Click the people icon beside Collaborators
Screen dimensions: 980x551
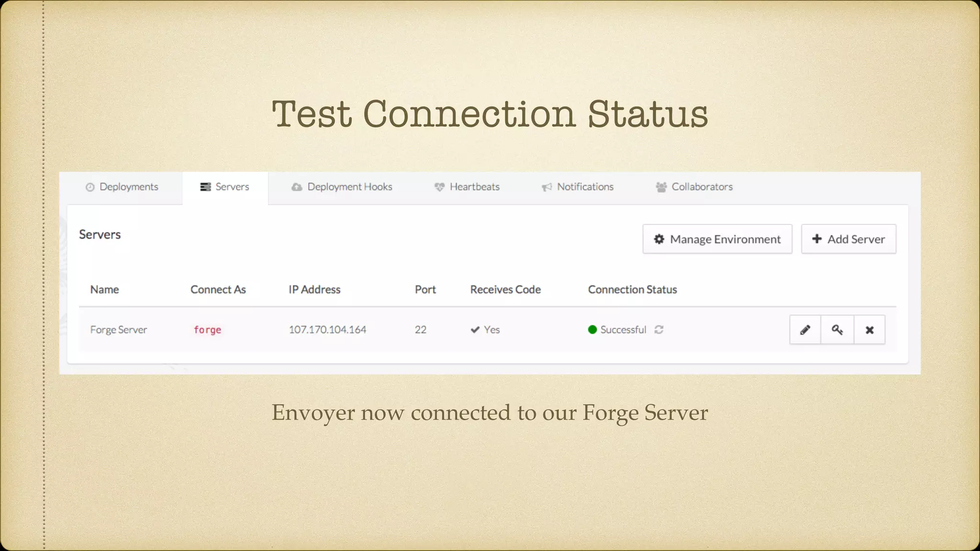tap(661, 187)
